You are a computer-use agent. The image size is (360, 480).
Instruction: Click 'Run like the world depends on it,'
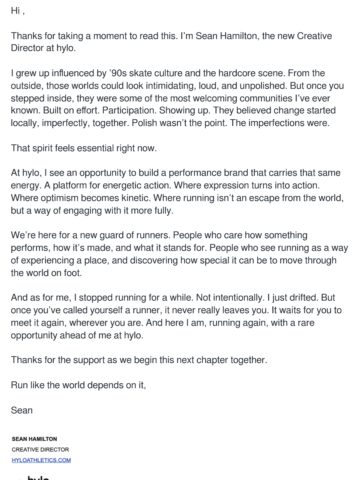78,385
